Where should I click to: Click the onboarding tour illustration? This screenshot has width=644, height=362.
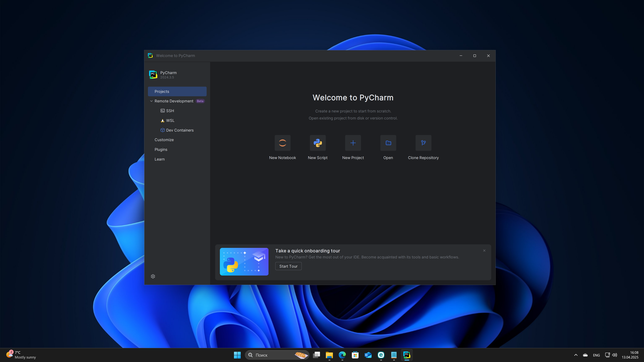244,262
